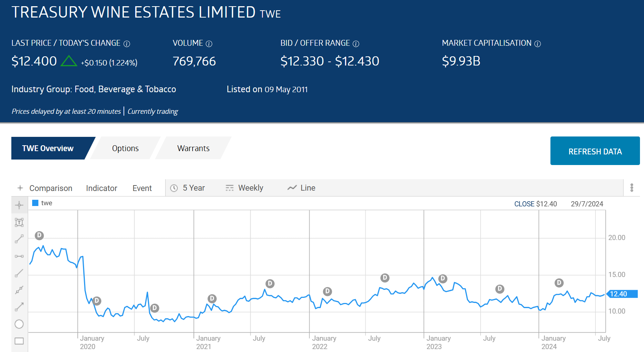Click info icon beside Bid / Offer Range

pos(356,44)
